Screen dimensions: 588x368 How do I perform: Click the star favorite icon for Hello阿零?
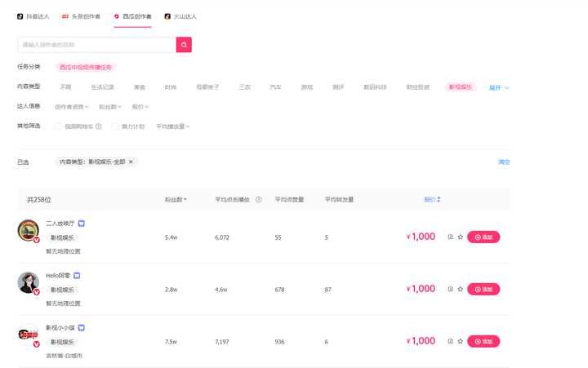[460, 289]
